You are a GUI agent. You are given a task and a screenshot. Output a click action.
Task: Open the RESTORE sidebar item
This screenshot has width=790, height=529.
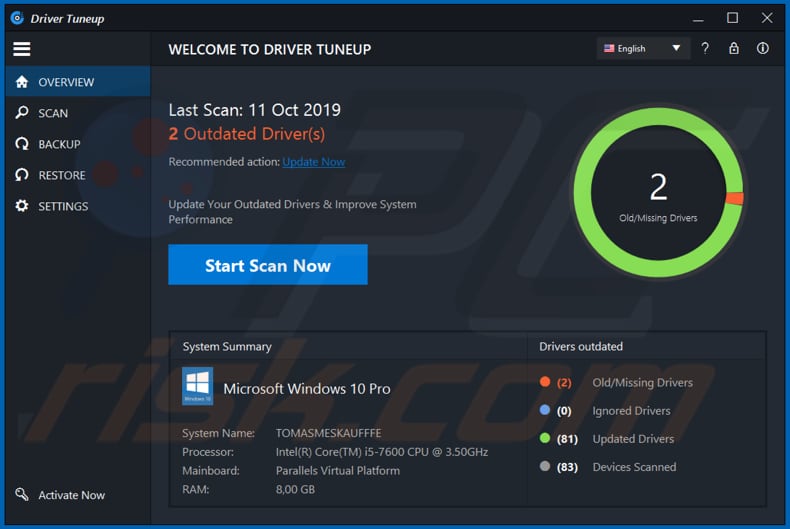[78, 175]
